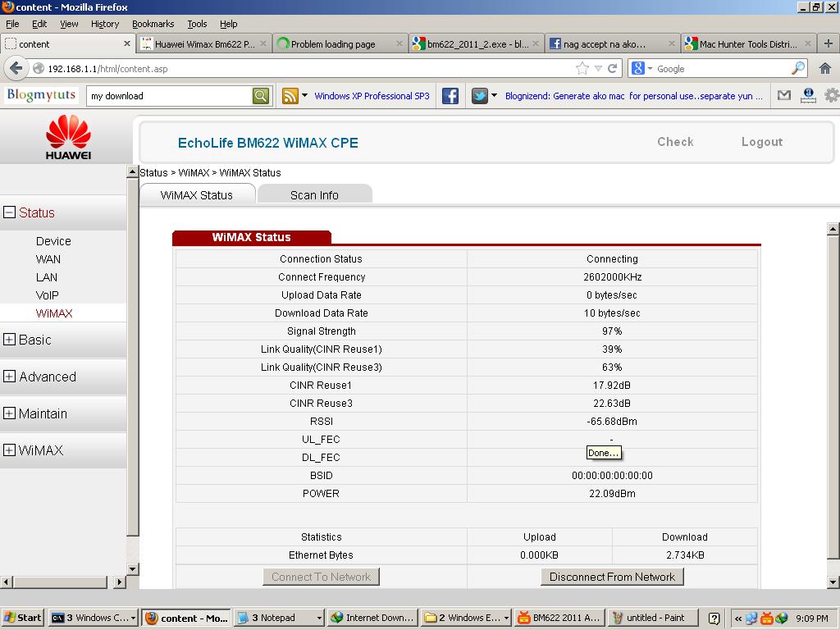The height and width of the screenshot is (630, 840).
Task: Click the RSSI value -65.68dBm
Action: pos(612,421)
